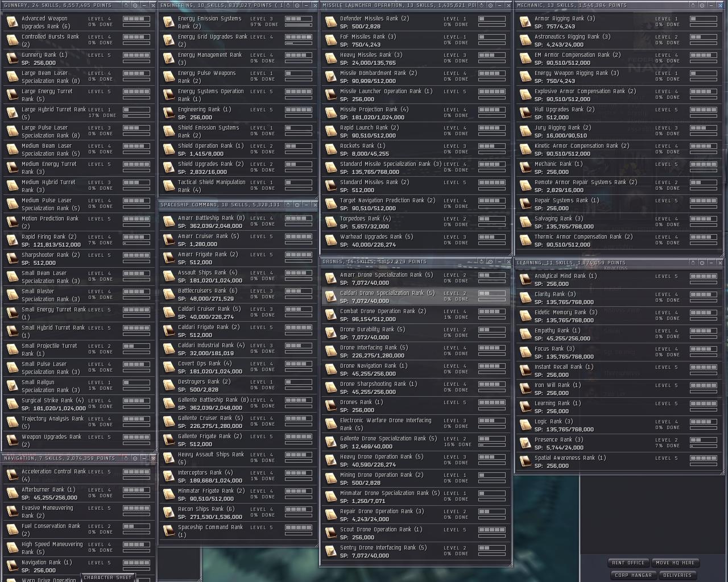Image resolution: width=728 pixels, height=582 pixels.
Task: Click the Rapid Firing training progress bar
Action: pos(136,243)
